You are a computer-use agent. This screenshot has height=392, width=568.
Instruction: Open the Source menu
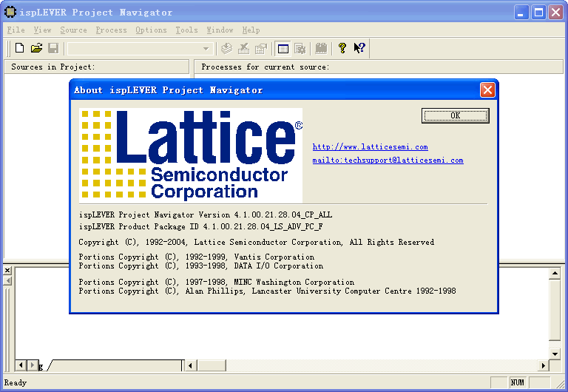(x=73, y=30)
